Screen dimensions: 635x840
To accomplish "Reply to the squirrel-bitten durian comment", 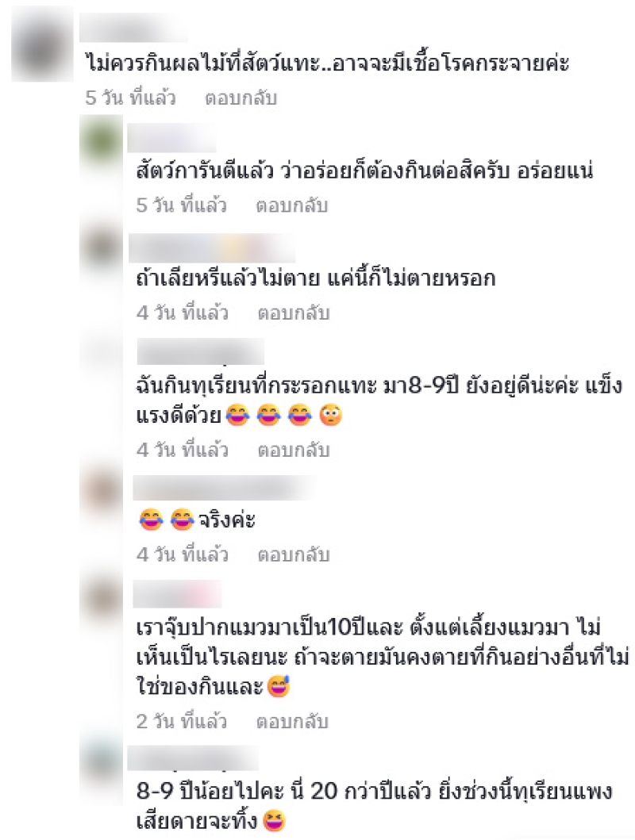I will [x=294, y=450].
